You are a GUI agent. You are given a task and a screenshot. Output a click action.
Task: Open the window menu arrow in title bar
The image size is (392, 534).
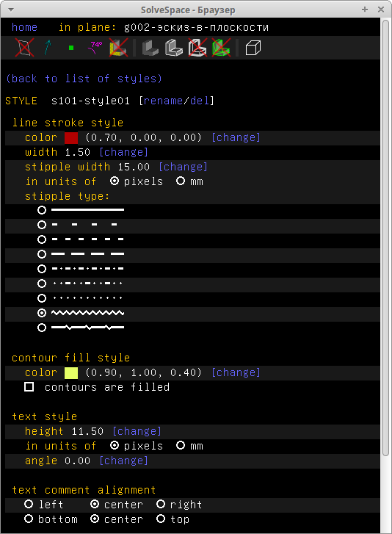(x=11, y=10)
